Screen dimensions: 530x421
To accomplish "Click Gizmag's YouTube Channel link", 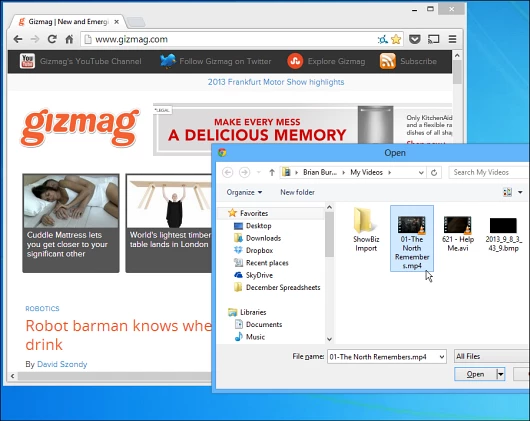I will click(91, 61).
